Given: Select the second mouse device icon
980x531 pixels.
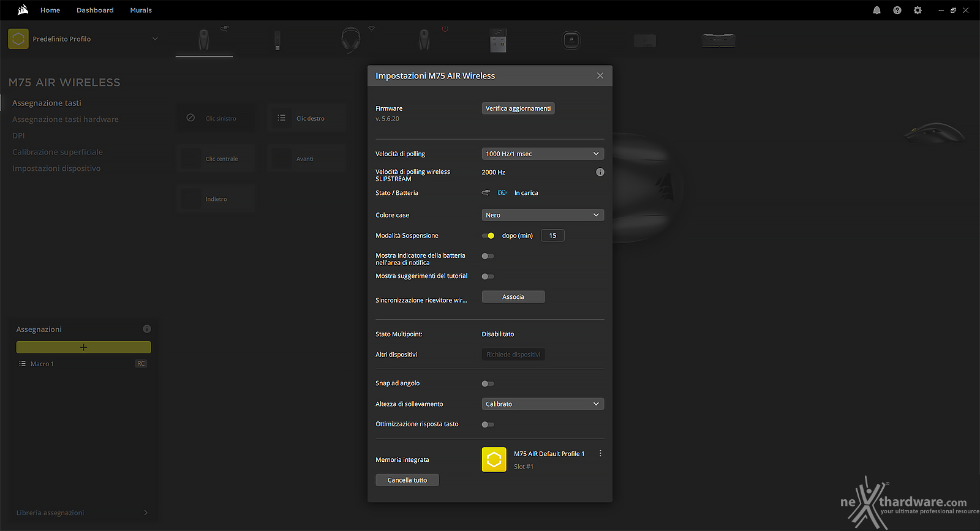Looking at the screenshot, I should 424,40.
